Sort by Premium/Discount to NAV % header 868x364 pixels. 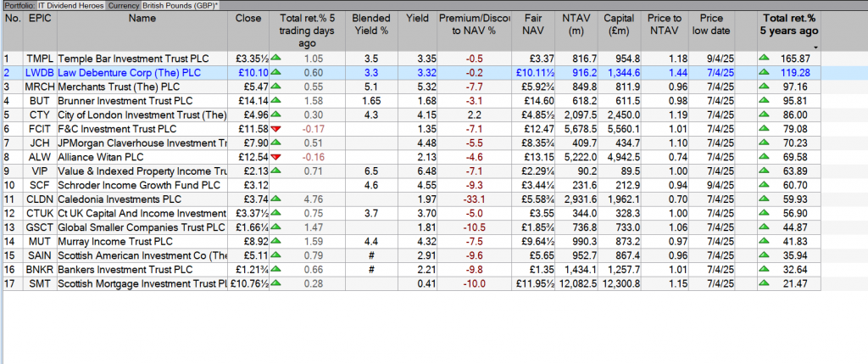[474, 31]
